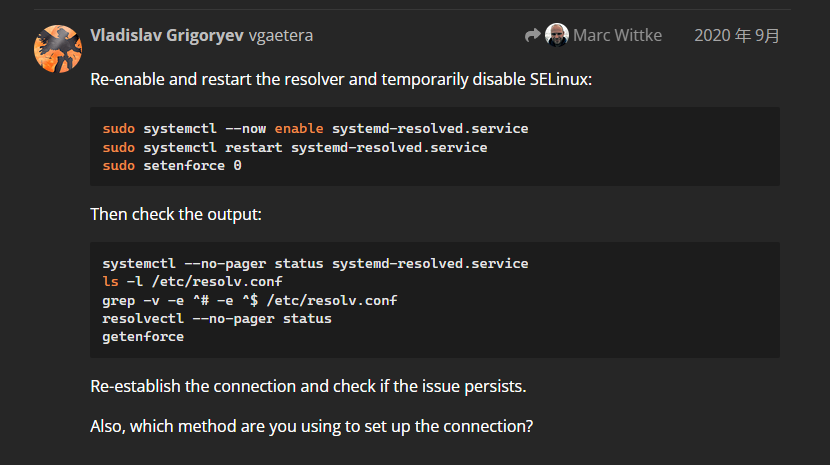Click the reply-to arrow icon
The image size is (830, 465).
coord(532,36)
